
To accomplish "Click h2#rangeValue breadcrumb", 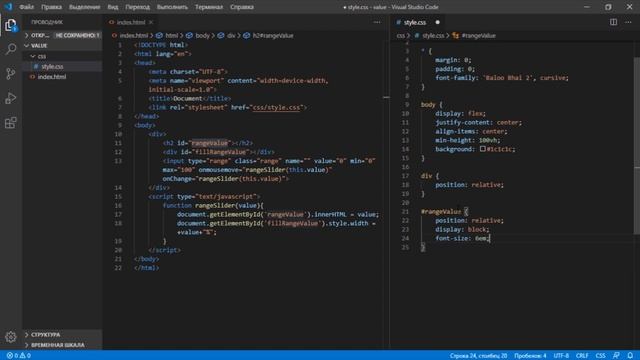I will click(269, 36).
